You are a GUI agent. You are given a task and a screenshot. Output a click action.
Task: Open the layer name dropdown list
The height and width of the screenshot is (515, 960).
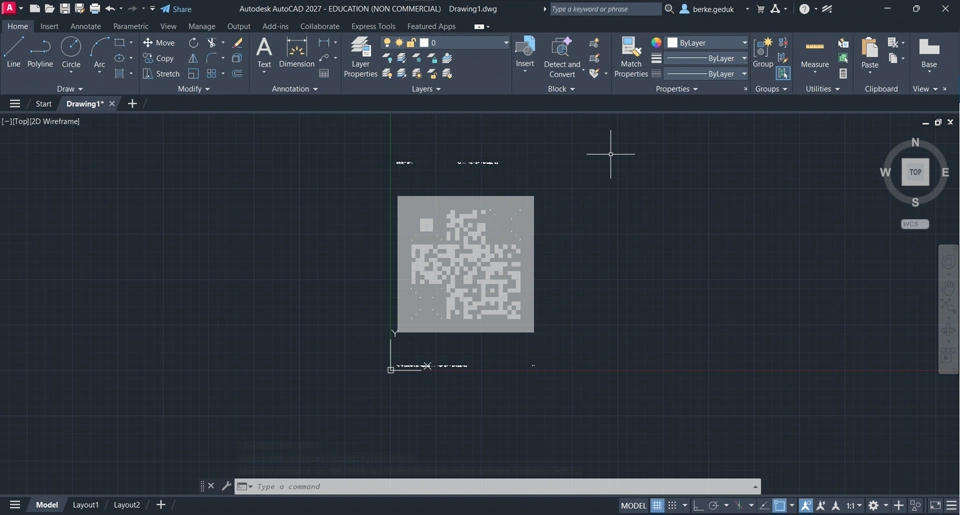(x=445, y=42)
